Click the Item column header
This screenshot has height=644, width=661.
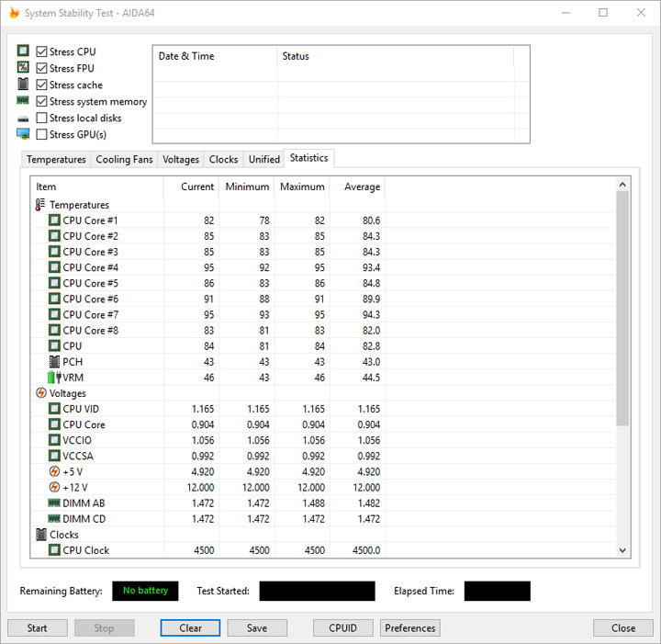tap(97, 186)
